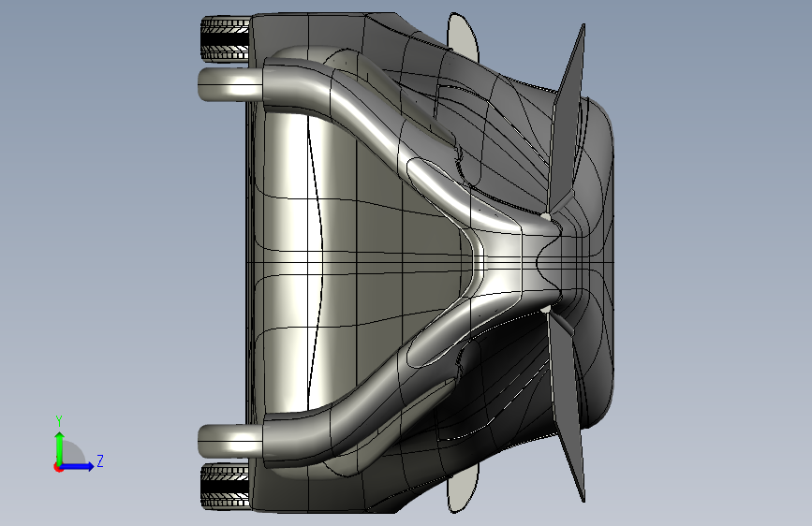Select the upper exhaust pipe tip
Screen dimensions: 812x526
tap(230, 84)
